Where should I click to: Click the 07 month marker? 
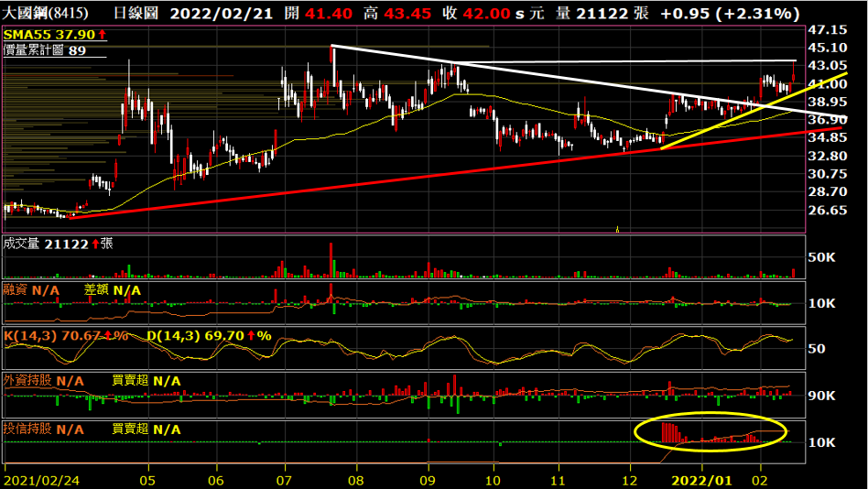point(285,481)
